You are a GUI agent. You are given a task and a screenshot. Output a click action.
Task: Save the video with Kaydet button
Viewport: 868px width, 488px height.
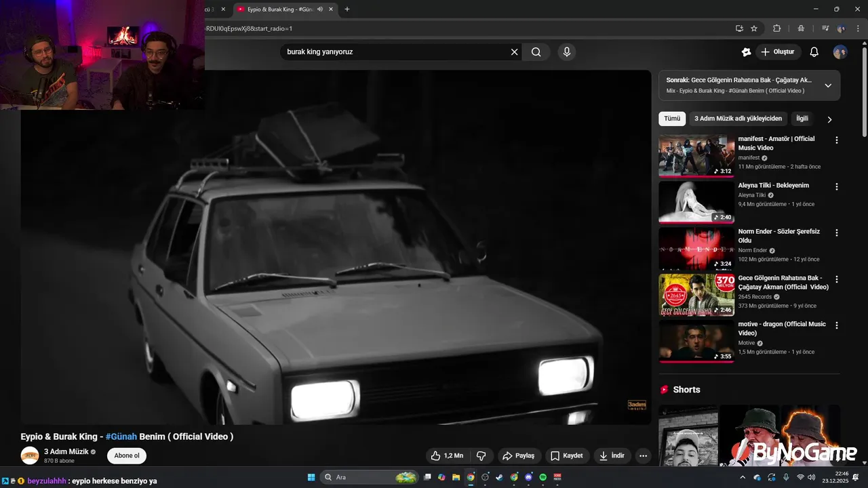coord(567,455)
